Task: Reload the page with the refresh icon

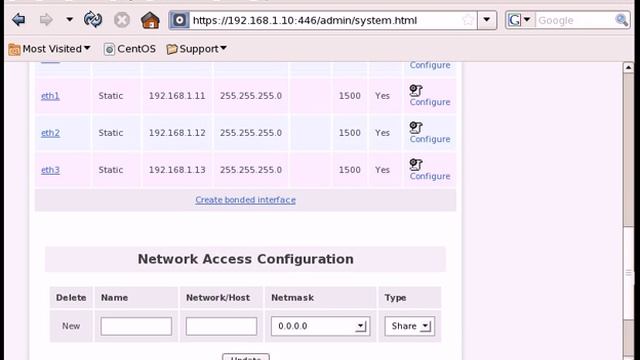Action: pos(93,20)
